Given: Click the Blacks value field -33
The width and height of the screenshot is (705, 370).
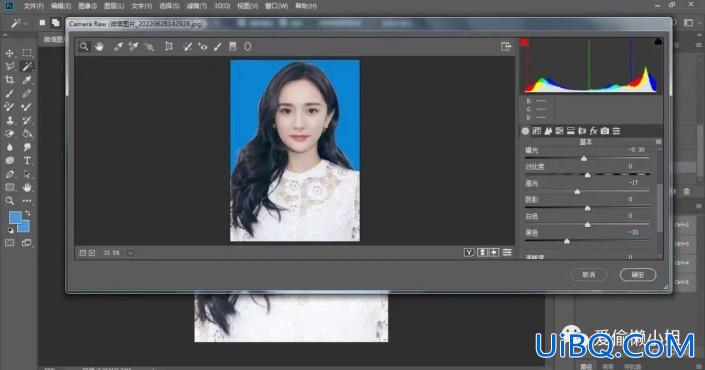Looking at the screenshot, I should (634, 232).
